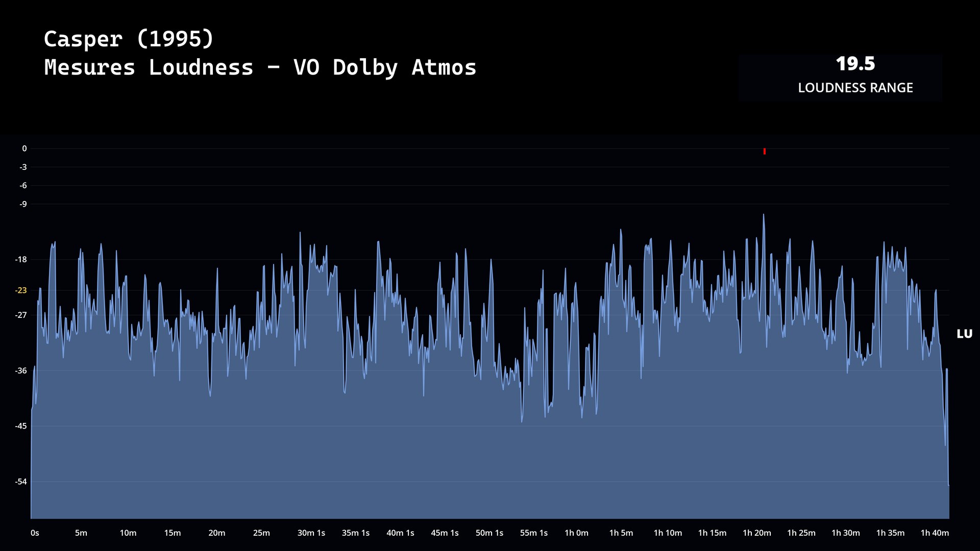
Task: Click the '1h 40m' time axis label
Action: tap(935, 533)
